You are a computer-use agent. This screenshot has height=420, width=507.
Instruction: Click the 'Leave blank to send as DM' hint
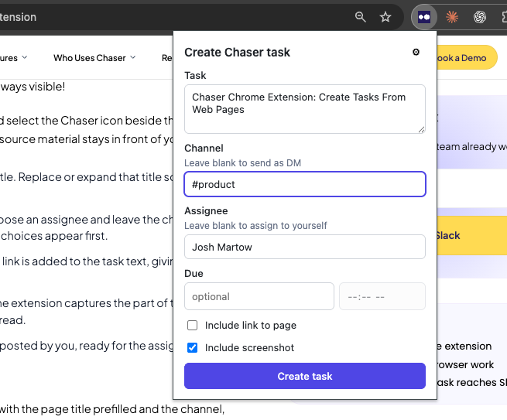(242, 163)
